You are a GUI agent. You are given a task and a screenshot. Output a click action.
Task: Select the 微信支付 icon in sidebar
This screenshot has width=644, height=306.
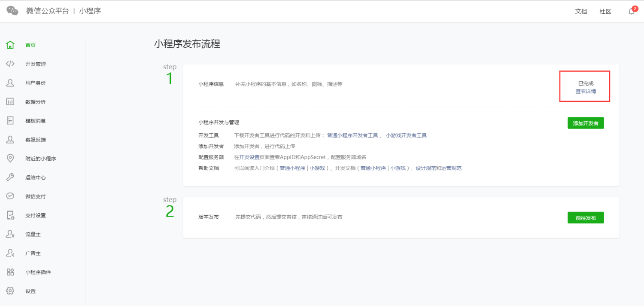[x=10, y=196]
